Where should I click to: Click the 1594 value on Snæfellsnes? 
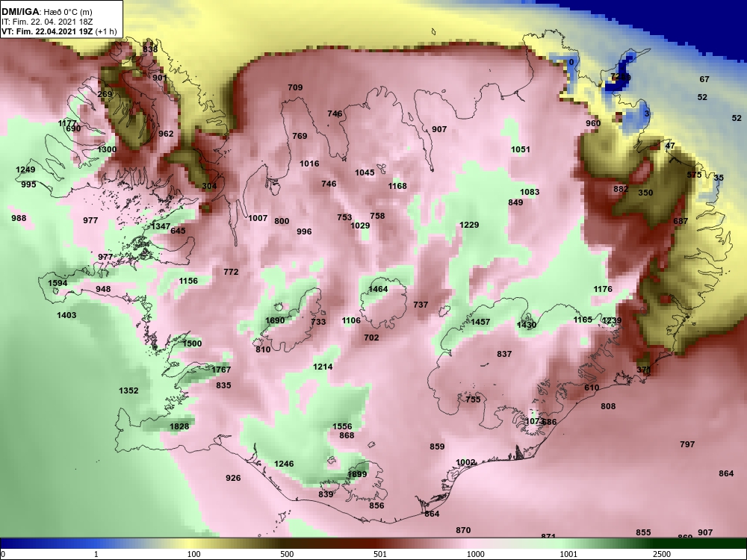[x=58, y=283]
